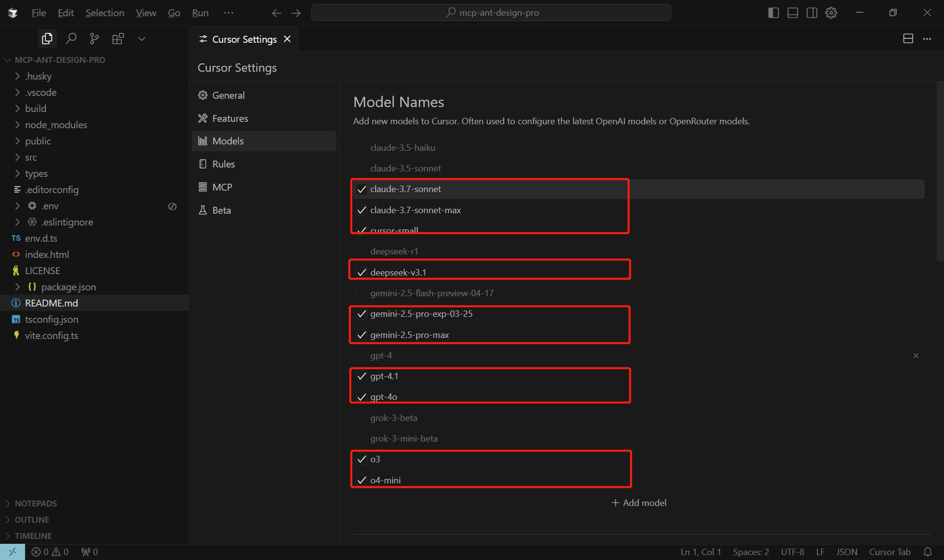
Task: Close the Cursor Settings tab
Action: pos(287,39)
